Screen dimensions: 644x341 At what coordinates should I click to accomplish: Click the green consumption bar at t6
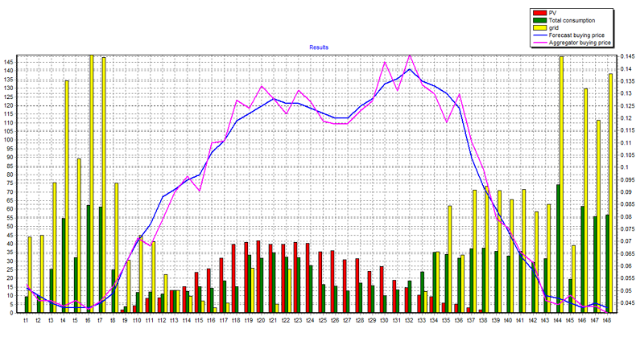tap(87, 259)
